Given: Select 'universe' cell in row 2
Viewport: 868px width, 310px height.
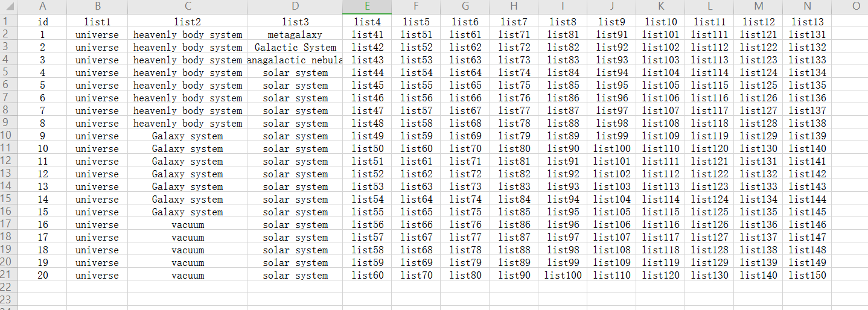Looking at the screenshot, I should click(x=97, y=34).
